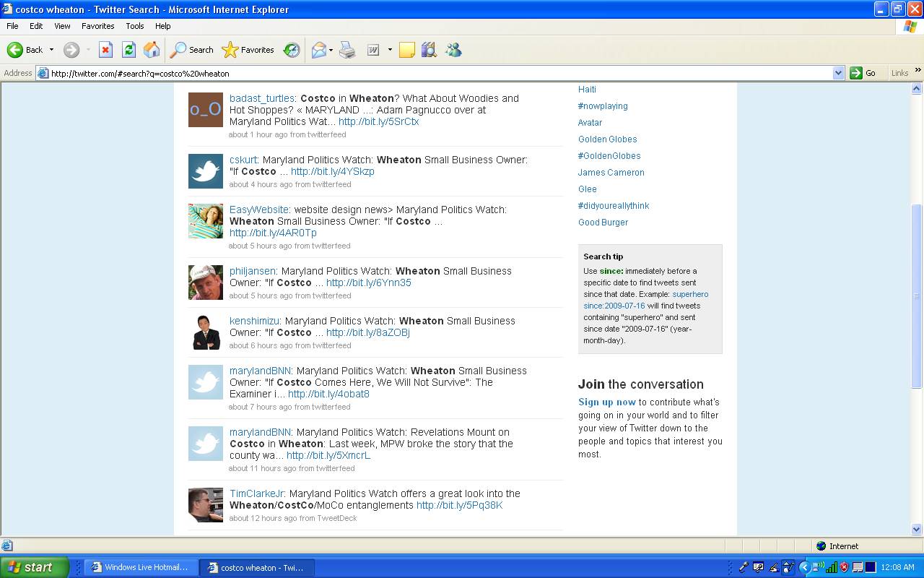Open the bit.ly/5Pq38K link in TimClarkeJr's tweet
Screen dimensions: 924x578
460,505
